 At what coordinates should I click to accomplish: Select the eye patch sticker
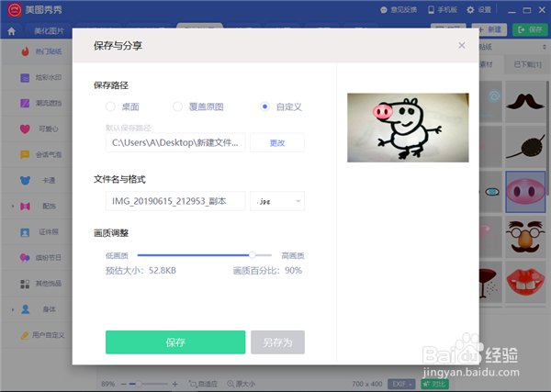pos(525,147)
